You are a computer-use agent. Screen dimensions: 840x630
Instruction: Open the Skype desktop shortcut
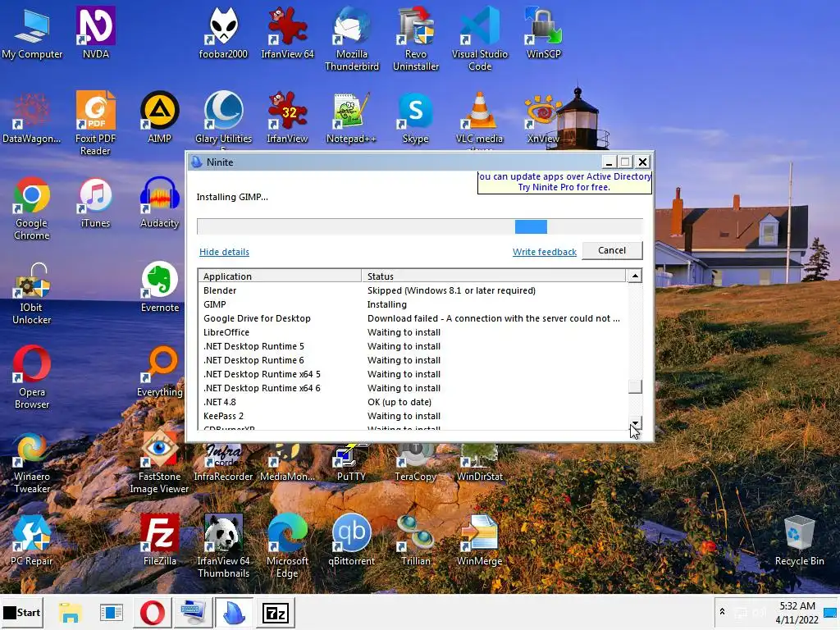[x=416, y=116]
